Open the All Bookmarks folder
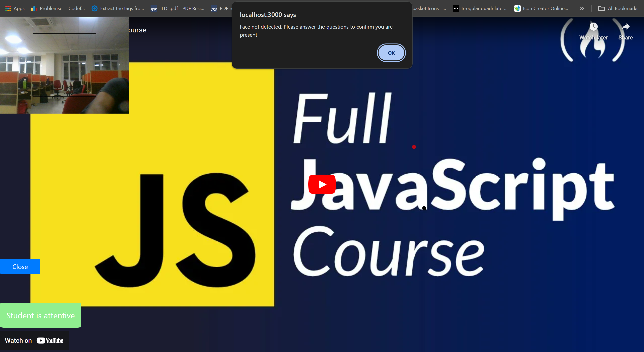The image size is (644, 352). click(618, 8)
